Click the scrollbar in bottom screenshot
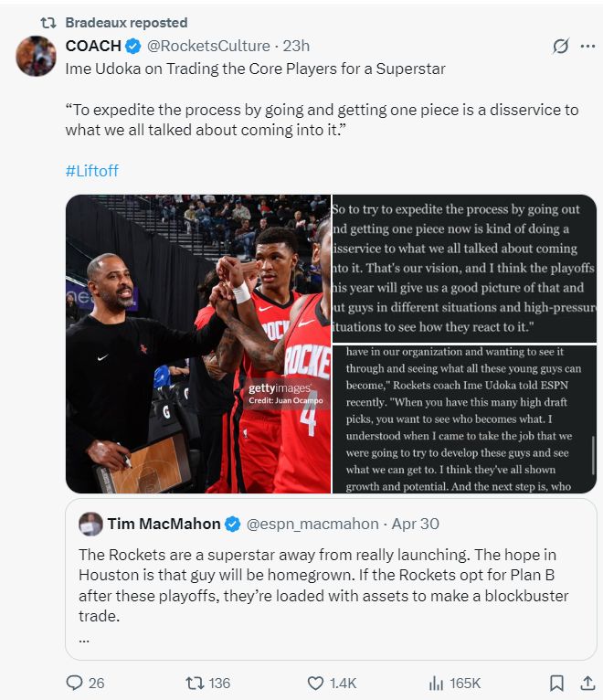Image resolution: width=603 pixels, height=700 pixels. (592, 457)
